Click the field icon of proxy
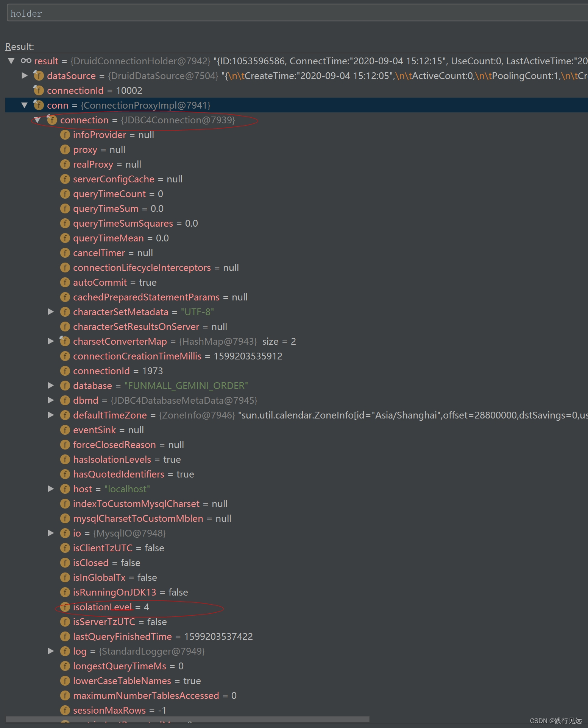The image size is (588, 728). coord(65,149)
